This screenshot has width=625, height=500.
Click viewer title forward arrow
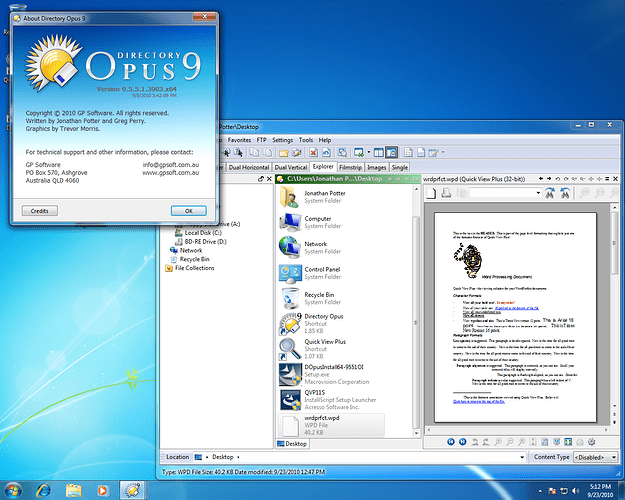click(x=549, y=179)
